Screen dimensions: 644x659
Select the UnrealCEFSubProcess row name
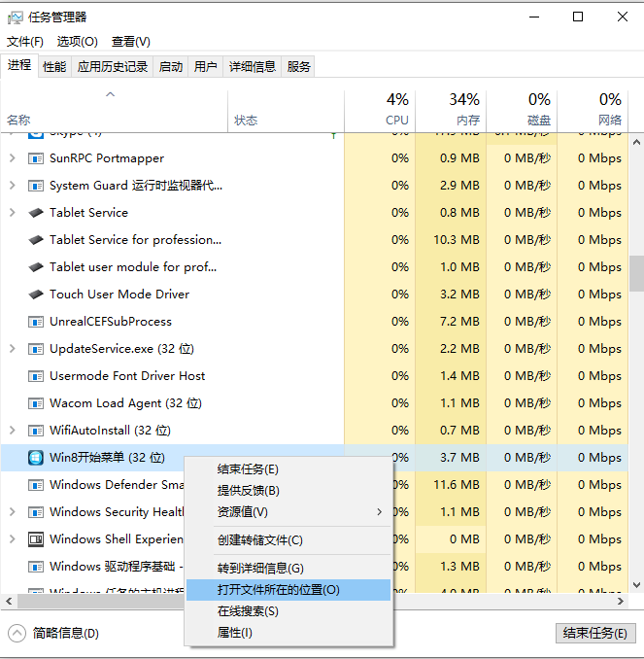point(111,322)
